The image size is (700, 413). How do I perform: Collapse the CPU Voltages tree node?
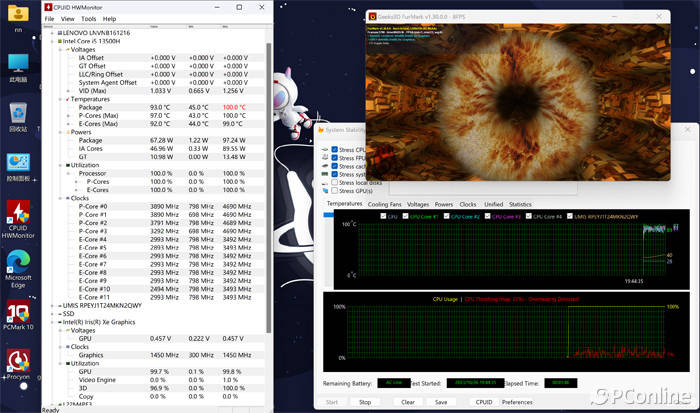[x=60, y=50]
